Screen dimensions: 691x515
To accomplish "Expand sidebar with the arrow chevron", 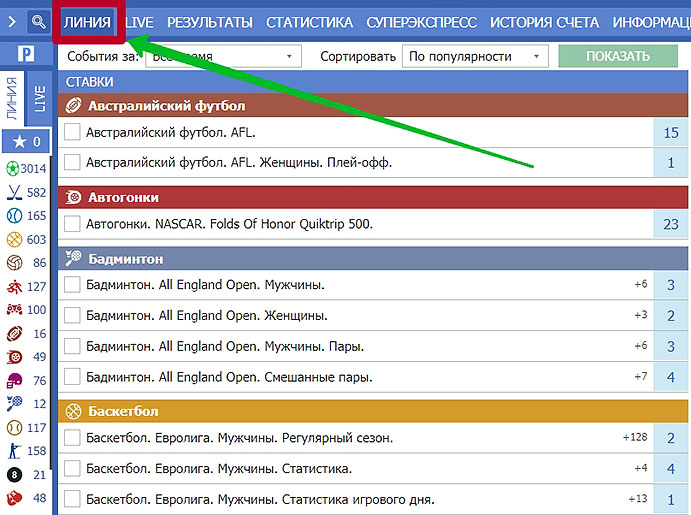I will [x=12, y=21].
